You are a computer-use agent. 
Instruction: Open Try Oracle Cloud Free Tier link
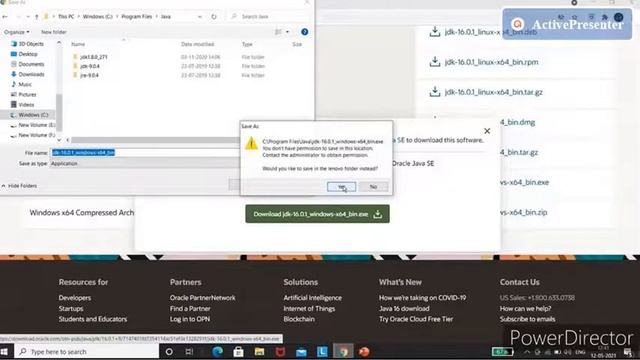[416, 319]
